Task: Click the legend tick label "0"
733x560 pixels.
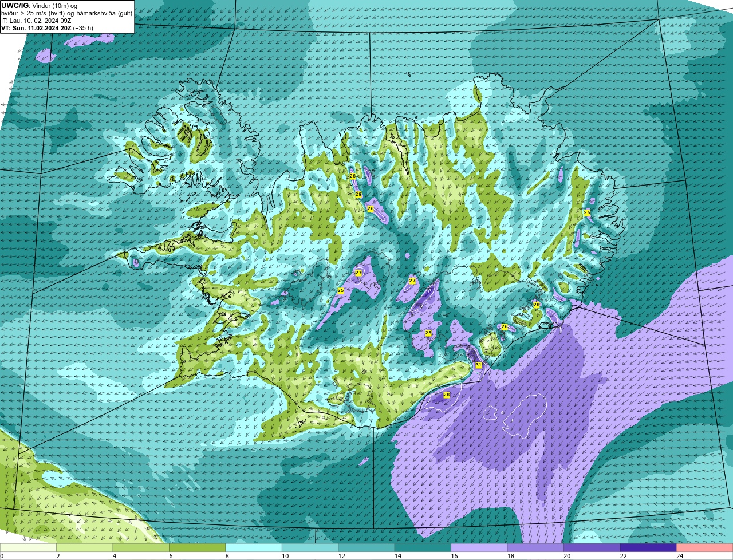Action: tap(2, 556)
